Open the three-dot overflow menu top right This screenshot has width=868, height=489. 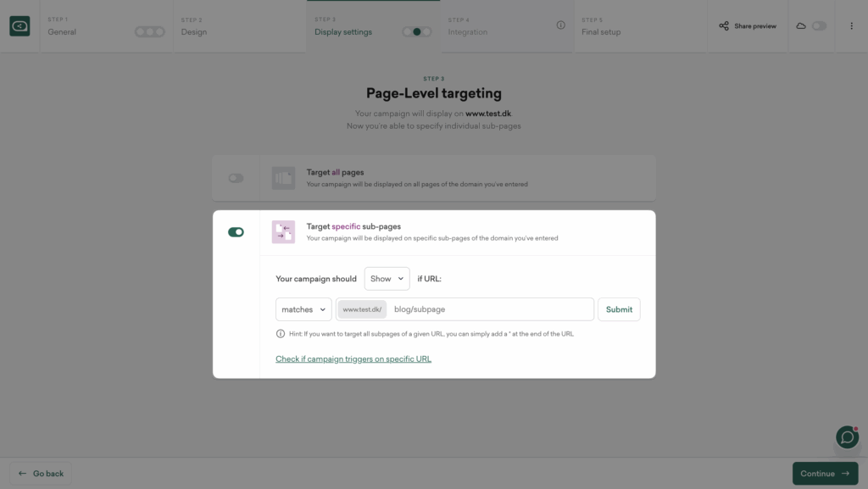coord(851,25)
